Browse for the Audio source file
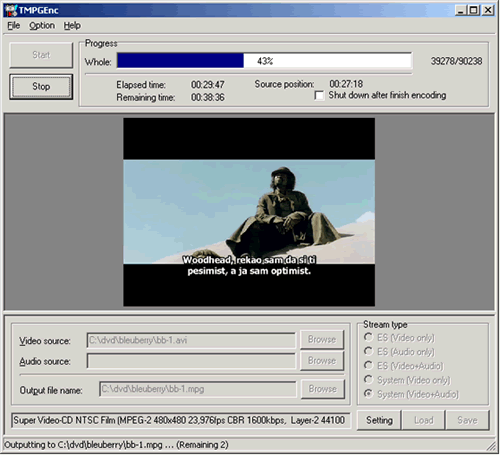 click(x=322, y=361)
